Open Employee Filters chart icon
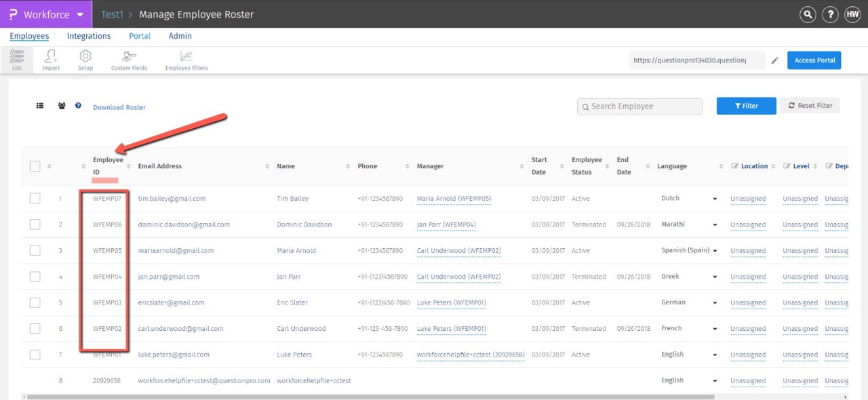 point(186,60)
